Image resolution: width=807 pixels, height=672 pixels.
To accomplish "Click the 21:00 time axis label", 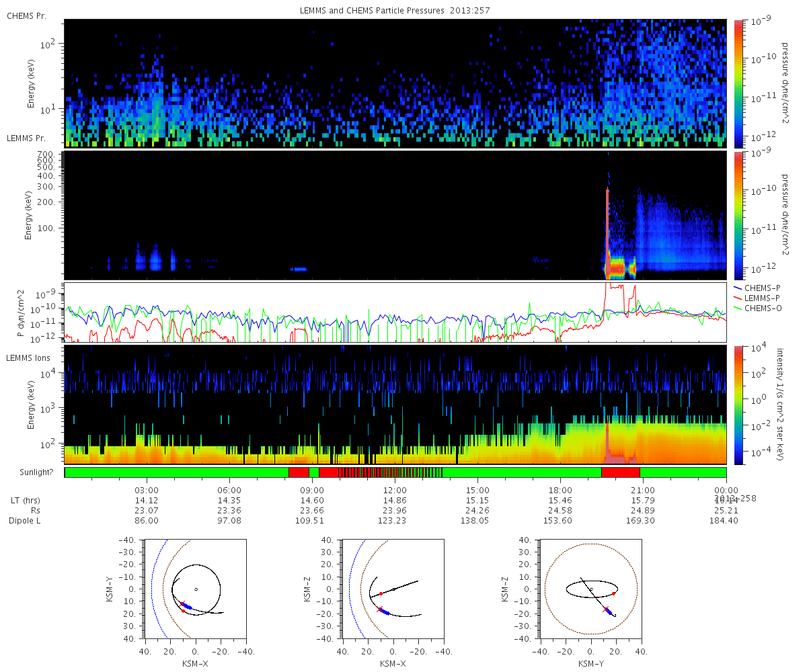I will [x=643, y=490].
